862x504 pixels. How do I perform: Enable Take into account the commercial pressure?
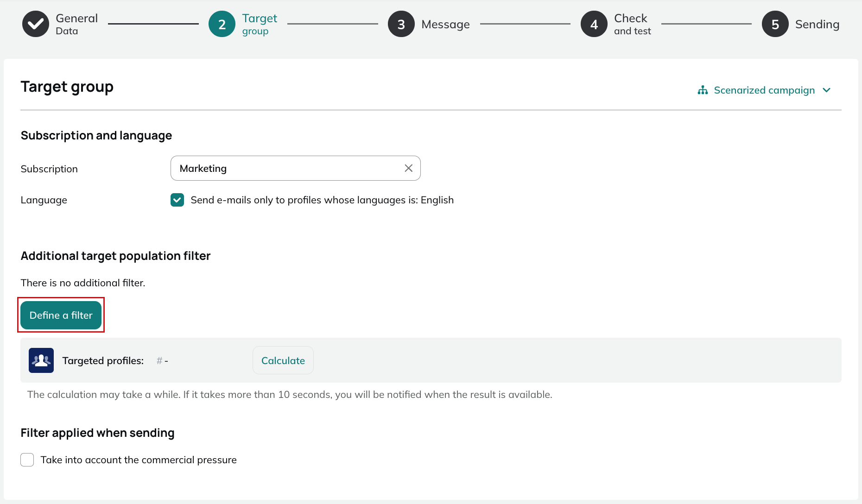[x=27, y=460]
